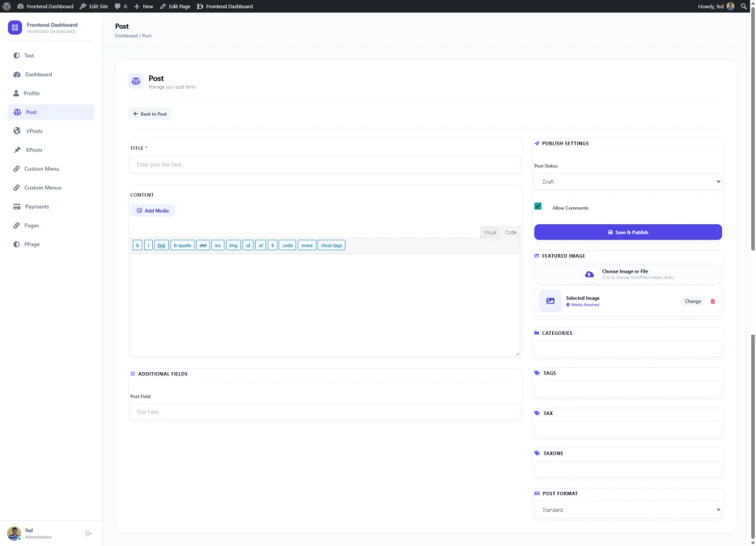Click the italic i quicktag button
The width and height of the screenshot is (756, 546).
click(x=148, y=245)
